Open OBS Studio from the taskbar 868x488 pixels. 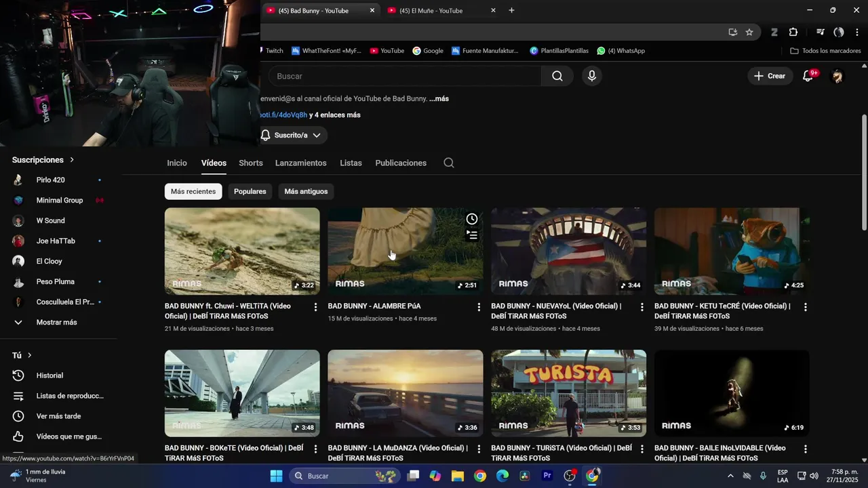(570, 476)
